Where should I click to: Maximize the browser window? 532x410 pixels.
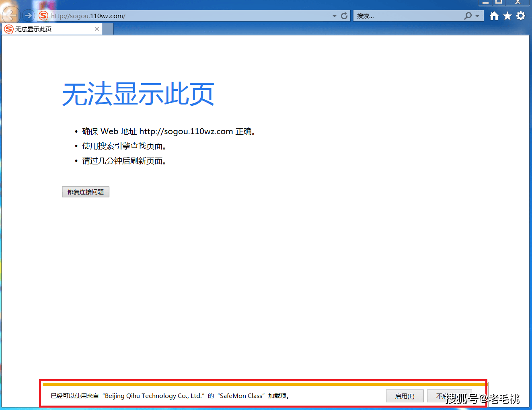[x=499, y=2]
